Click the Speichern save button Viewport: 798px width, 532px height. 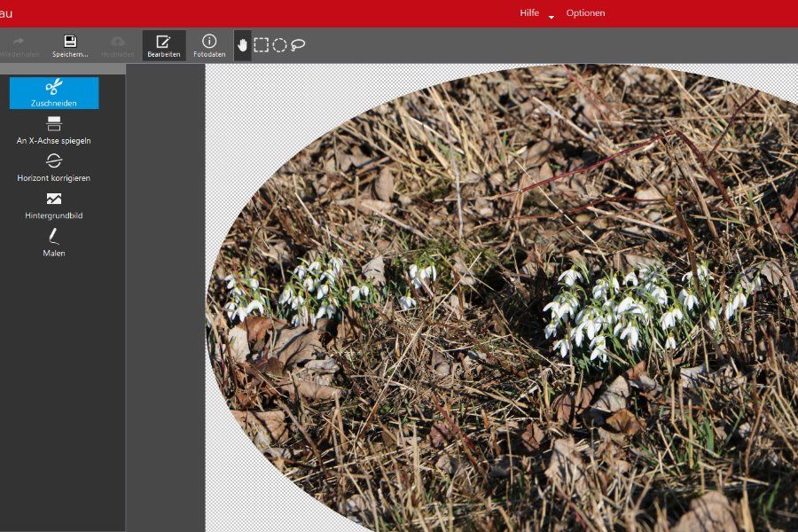[70, 46]
